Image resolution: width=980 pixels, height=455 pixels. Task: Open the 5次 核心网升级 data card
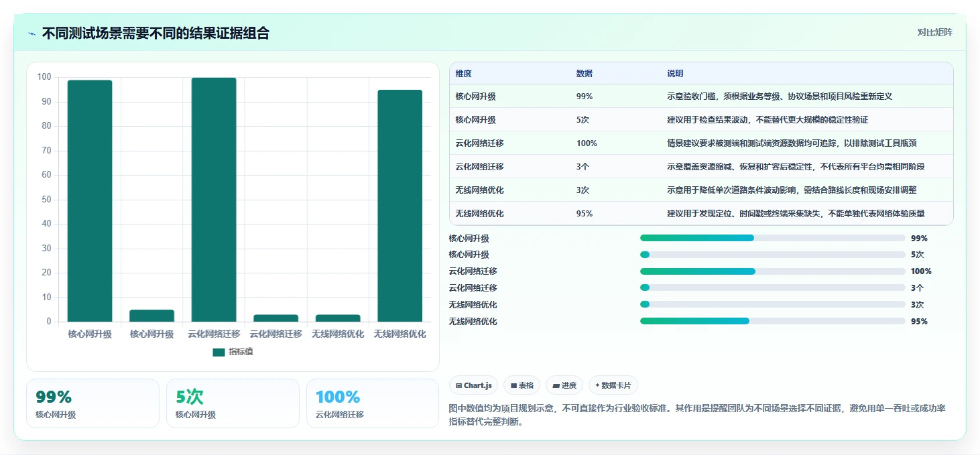tap(233, 403)
